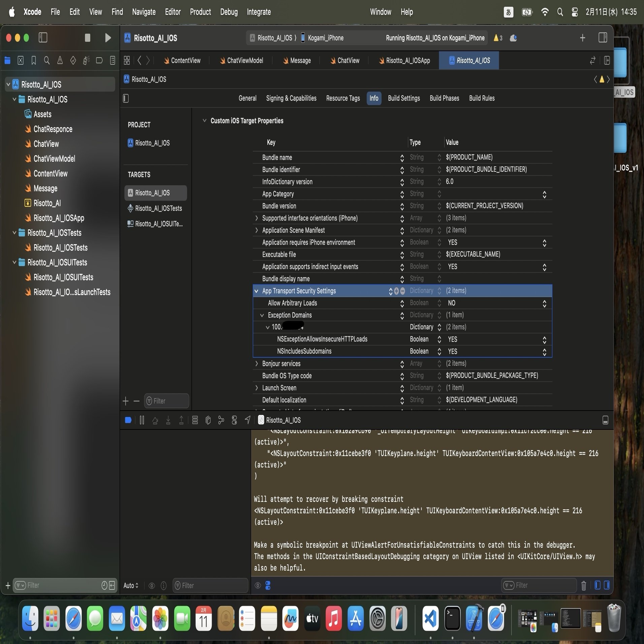Stop the running Risotto_AI_IOS app
The height and width of the screenshot is (644, 644).
(x=88, y=38)
